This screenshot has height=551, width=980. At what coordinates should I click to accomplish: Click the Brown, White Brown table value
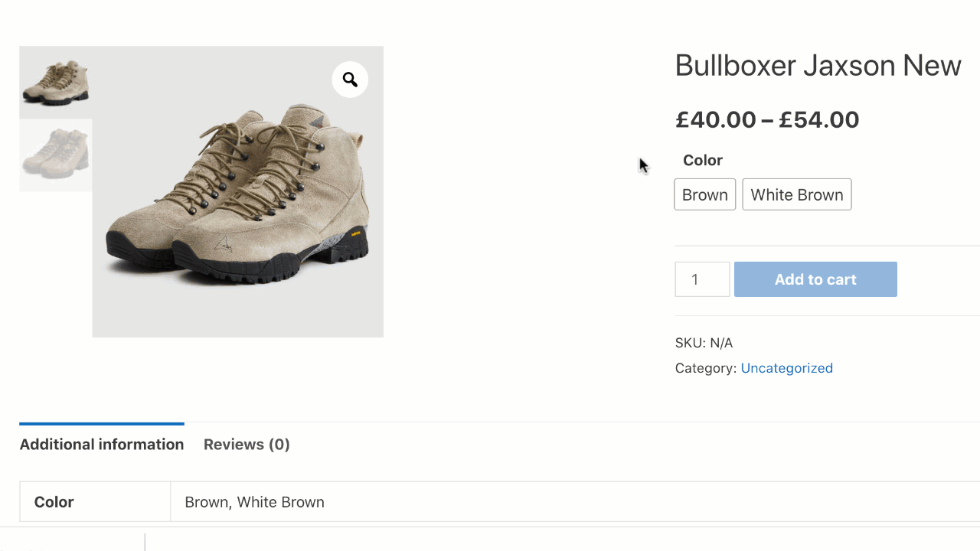[254, 502]
